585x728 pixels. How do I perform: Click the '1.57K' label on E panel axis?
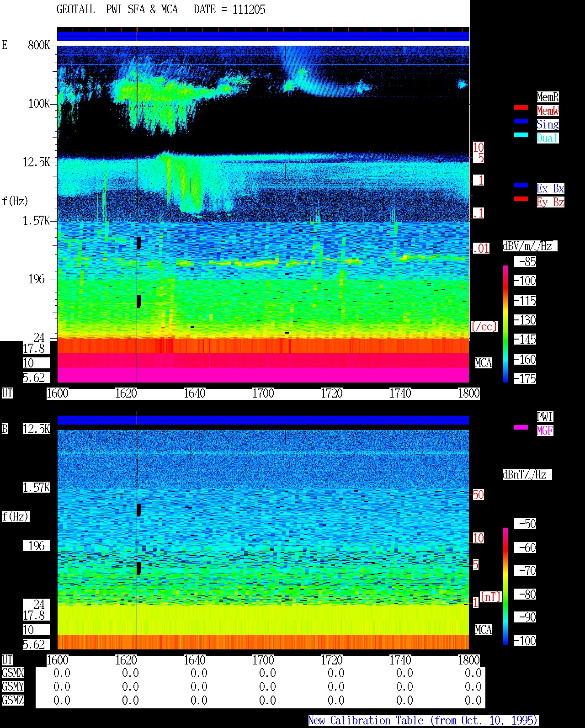[x=37, y=221]
